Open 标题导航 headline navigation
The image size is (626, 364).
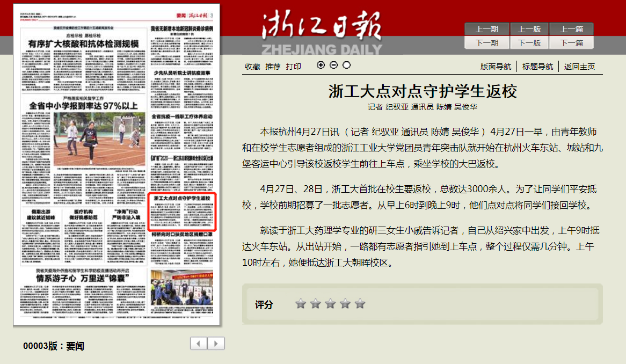(537, 67)
